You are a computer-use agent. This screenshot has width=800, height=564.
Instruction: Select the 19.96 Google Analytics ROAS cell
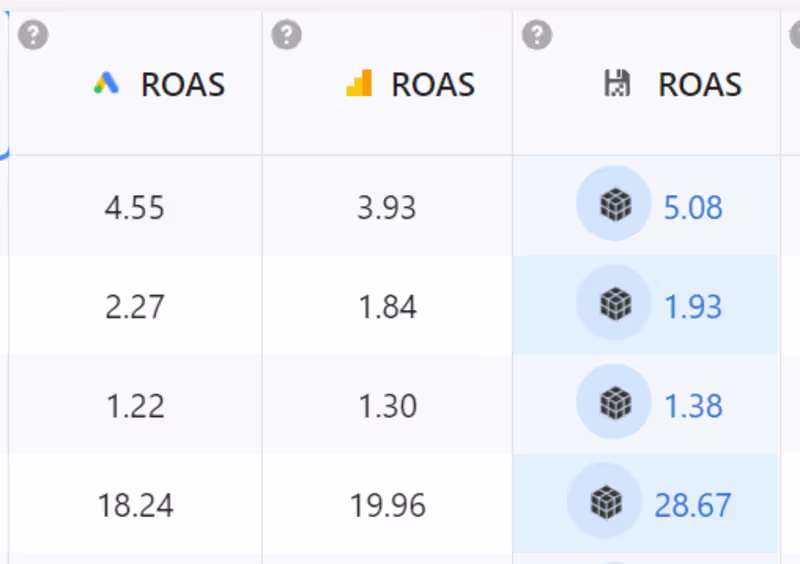coord(388,505)
